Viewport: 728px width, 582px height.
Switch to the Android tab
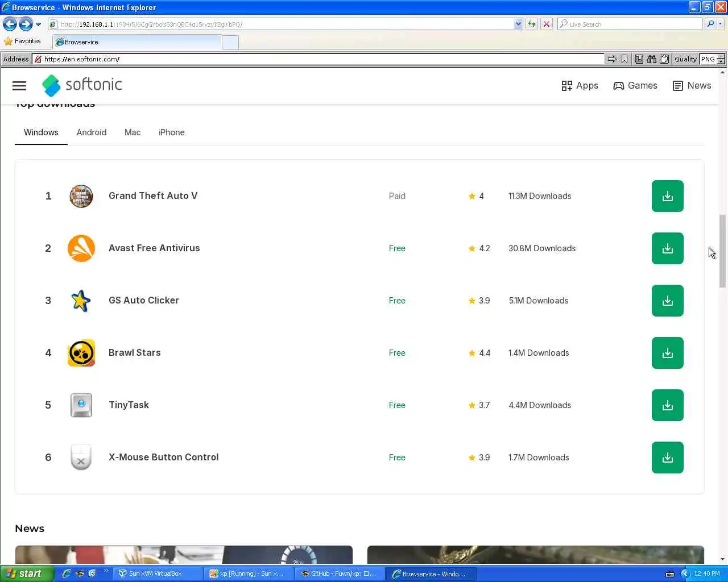[x=92, y=132]
